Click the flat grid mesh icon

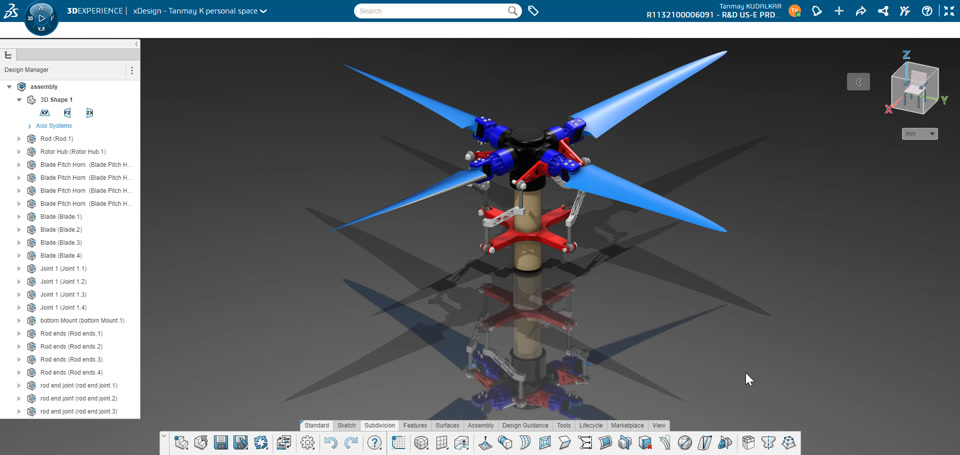pyautogui.click(x=441, y=443)
